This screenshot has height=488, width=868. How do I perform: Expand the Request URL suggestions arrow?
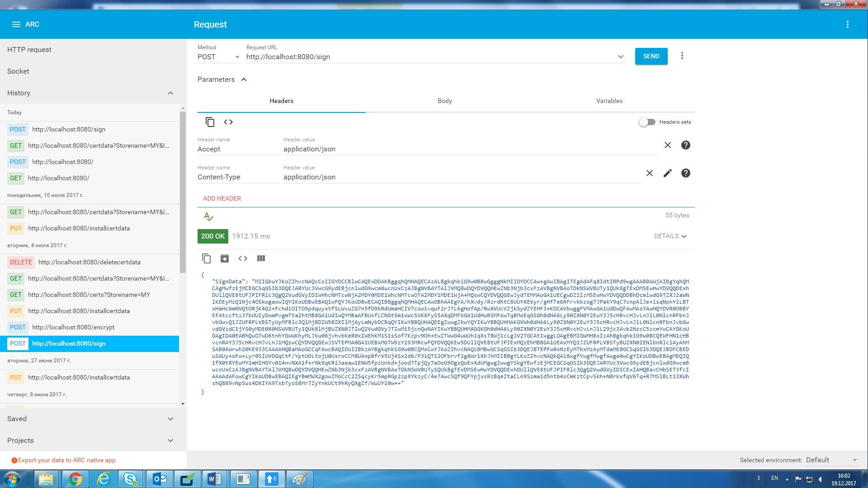[620, 57]
